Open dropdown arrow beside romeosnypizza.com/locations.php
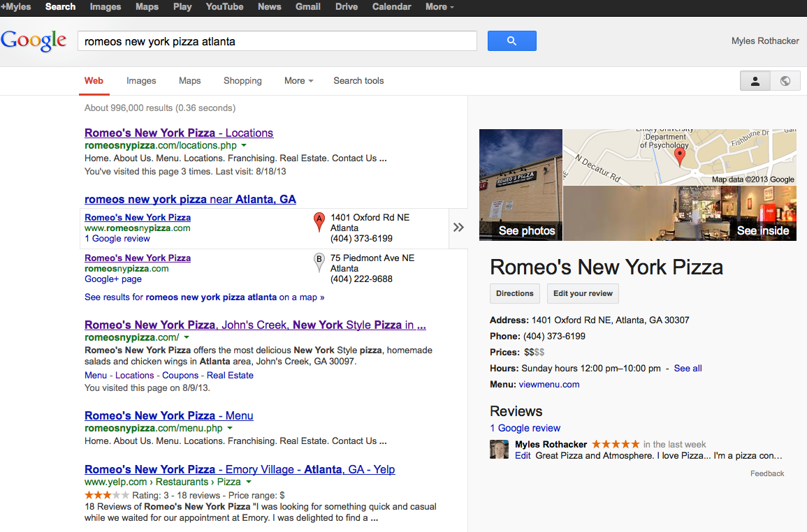The height and width of the screenshot is (532, 807). pos(244,146)
